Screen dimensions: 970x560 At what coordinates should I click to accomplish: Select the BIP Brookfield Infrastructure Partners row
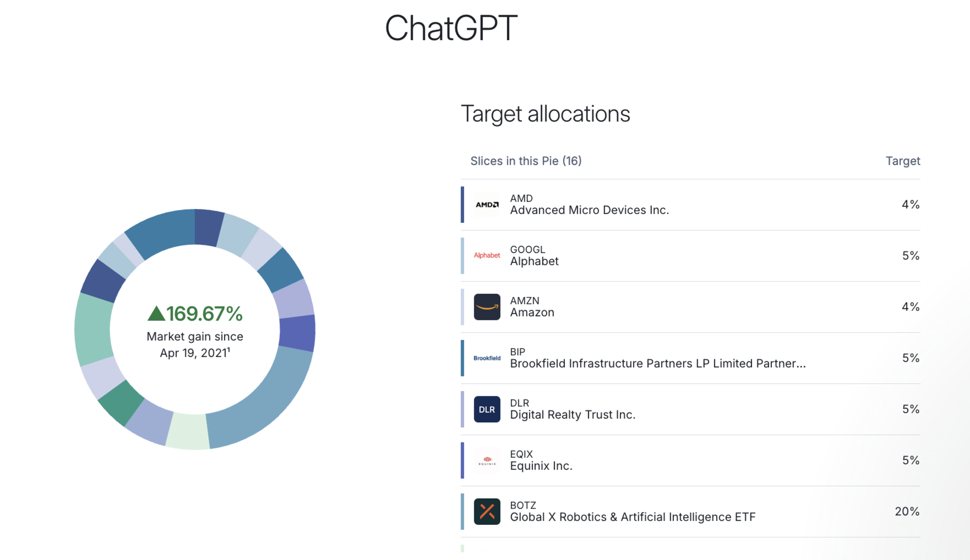pos(654,358)
